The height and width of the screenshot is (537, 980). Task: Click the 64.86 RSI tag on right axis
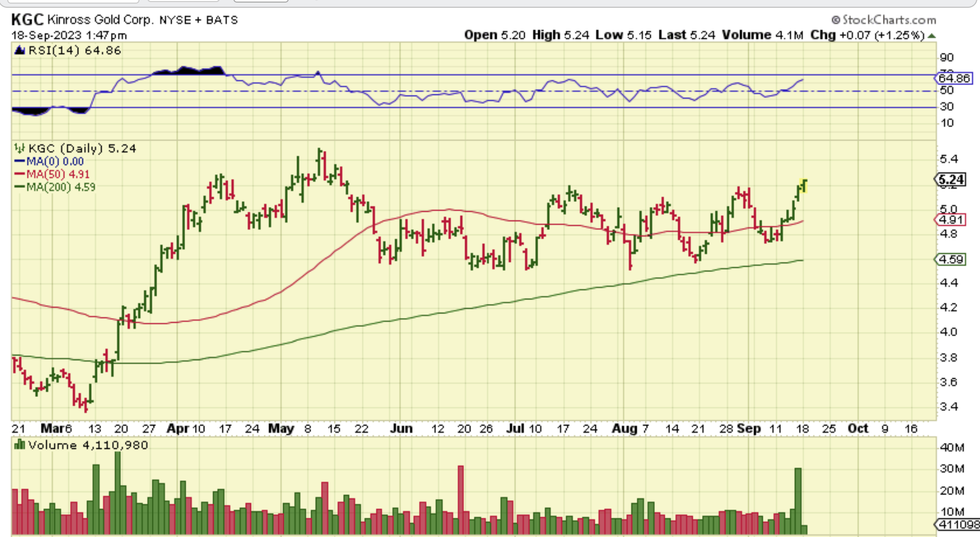click(x=954, y=78)
